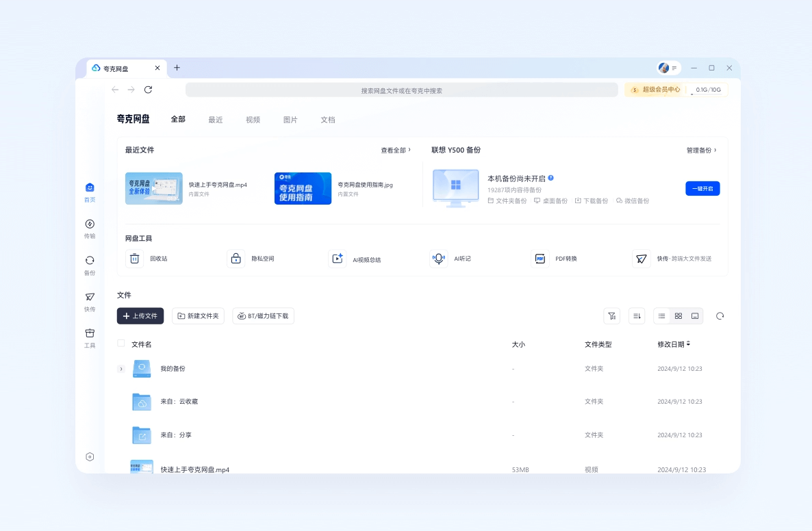
Task: Expand 查看全部 recent files
Action: click(x=396, y=150)
